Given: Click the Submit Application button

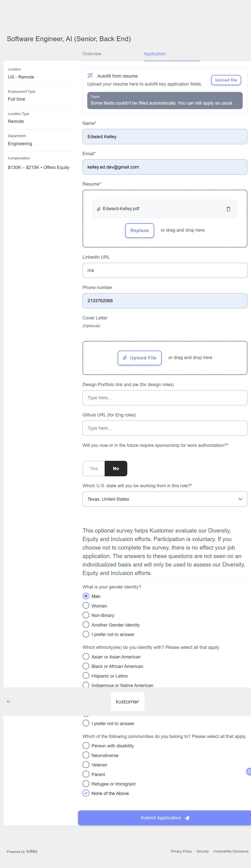Looking at the screenshot, I should click(x=165, y=817).
